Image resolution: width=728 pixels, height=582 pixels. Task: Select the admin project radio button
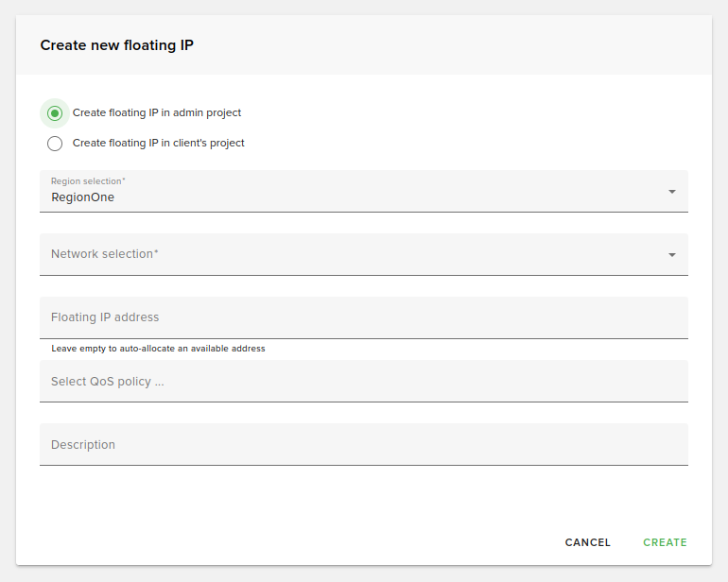(x=55, y=113)
